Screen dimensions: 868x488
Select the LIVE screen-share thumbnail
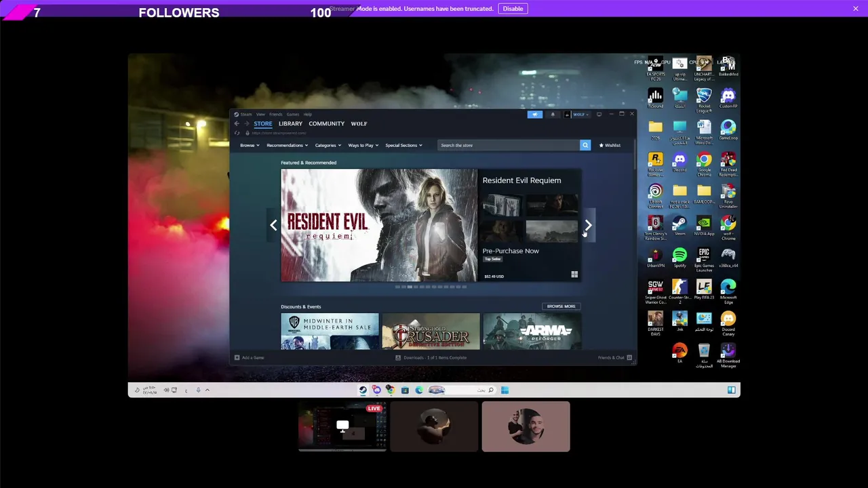[342, 426]
